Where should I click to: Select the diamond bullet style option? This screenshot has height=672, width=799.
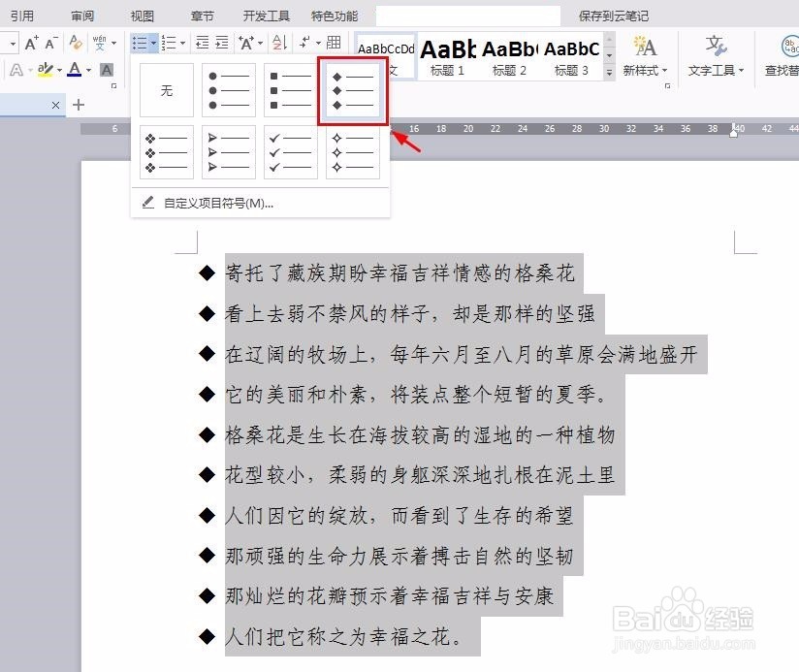pyautogui.click(x=352, y=90)
